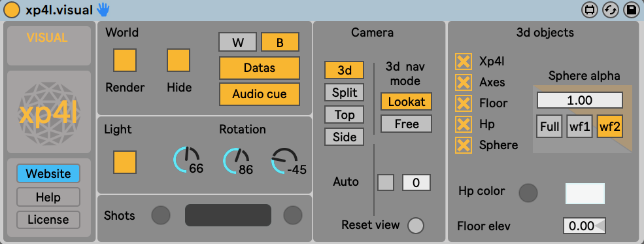Screen dimensions: 644x244
Task: Click the Audio cue button
Action: (x=260, y=94)
